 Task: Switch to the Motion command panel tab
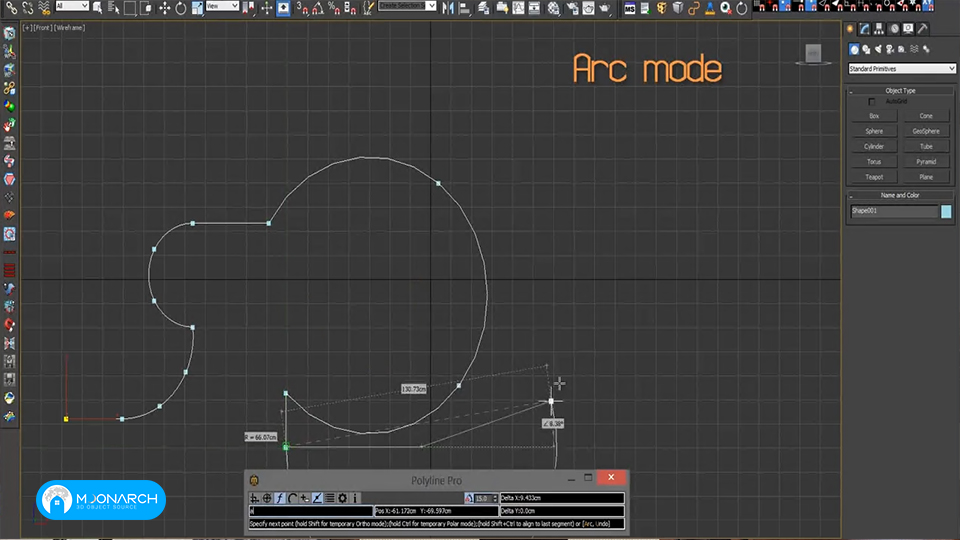point(894,29)
